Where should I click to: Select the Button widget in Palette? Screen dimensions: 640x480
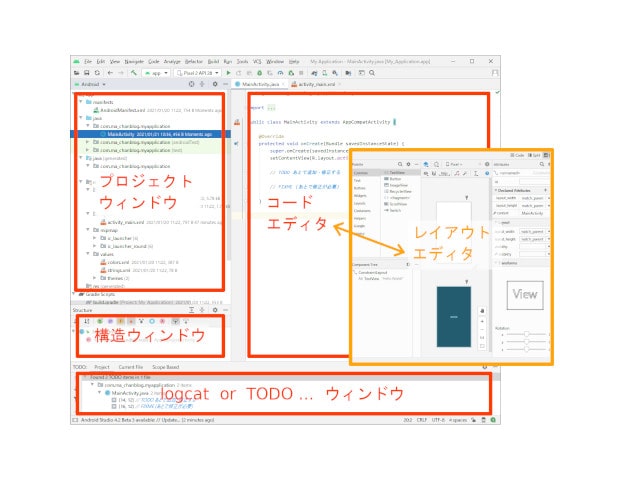pyautogui.click(x=393, y=179)
